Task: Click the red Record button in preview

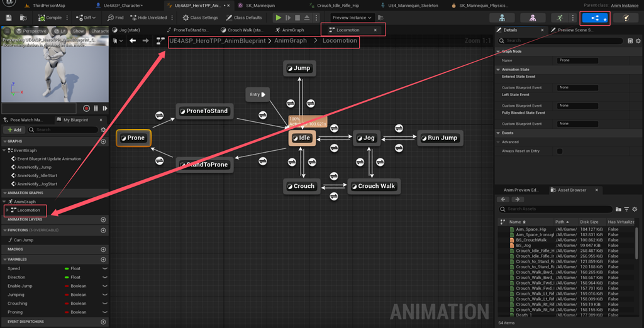Action: pyautogui.click(x=86, y=108)
